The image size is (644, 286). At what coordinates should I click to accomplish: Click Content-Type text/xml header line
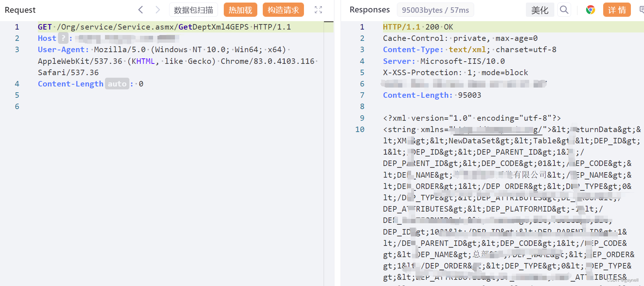pyautogui.click(x=470, y=50)
